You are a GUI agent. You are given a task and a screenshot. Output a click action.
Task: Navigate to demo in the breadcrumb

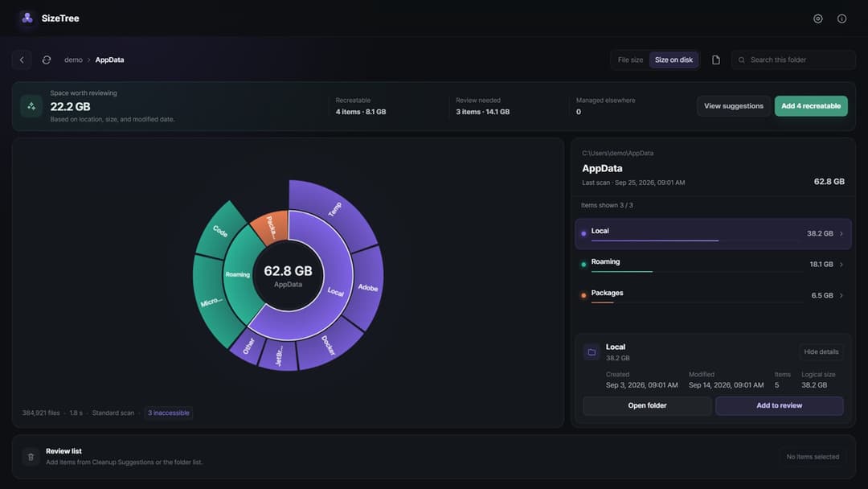73,60
